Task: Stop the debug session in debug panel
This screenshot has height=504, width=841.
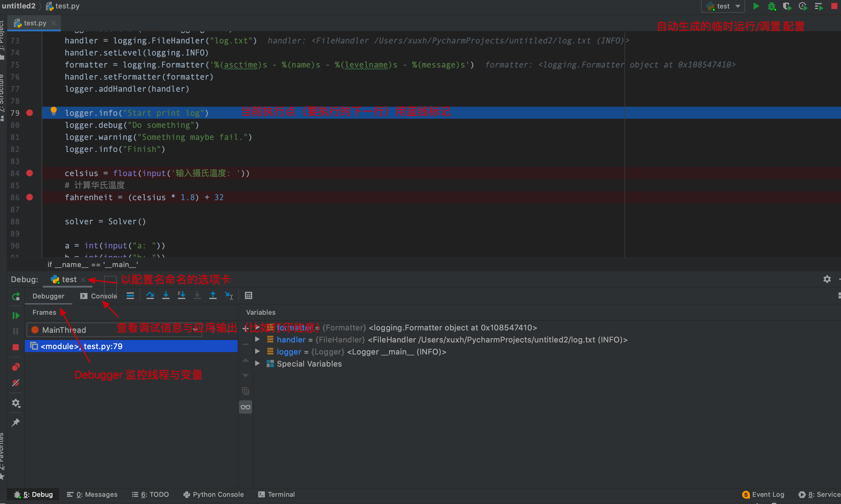Action: 16,347
